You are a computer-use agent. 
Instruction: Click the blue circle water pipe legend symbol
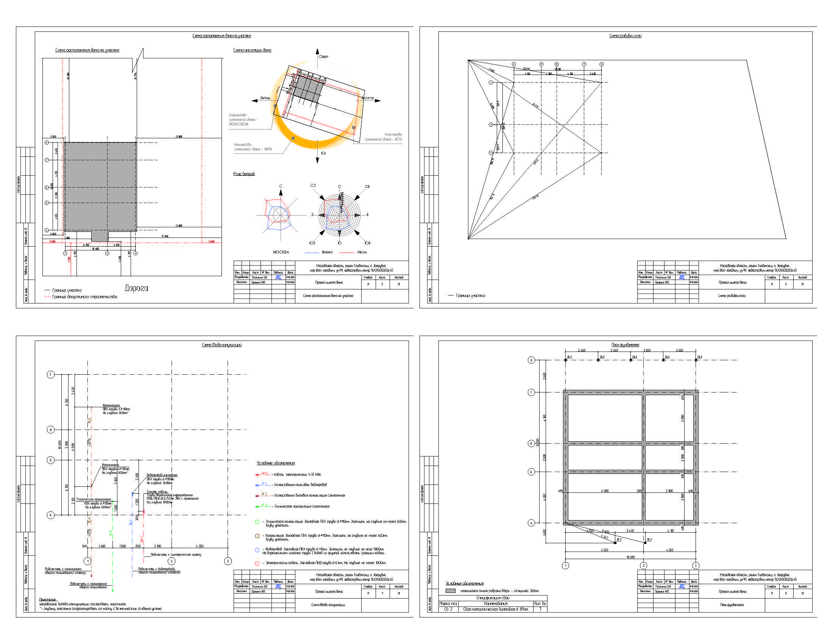click(257, 550)
